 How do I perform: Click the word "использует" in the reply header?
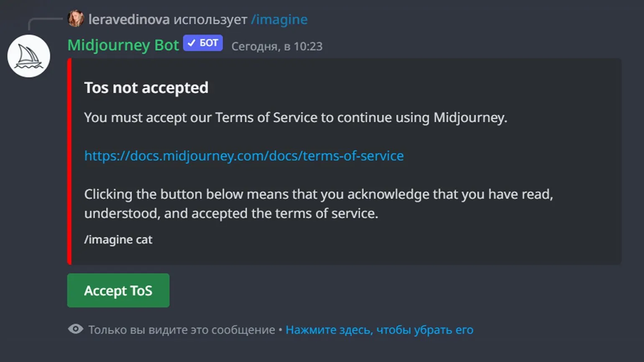(x=210, y=20)
